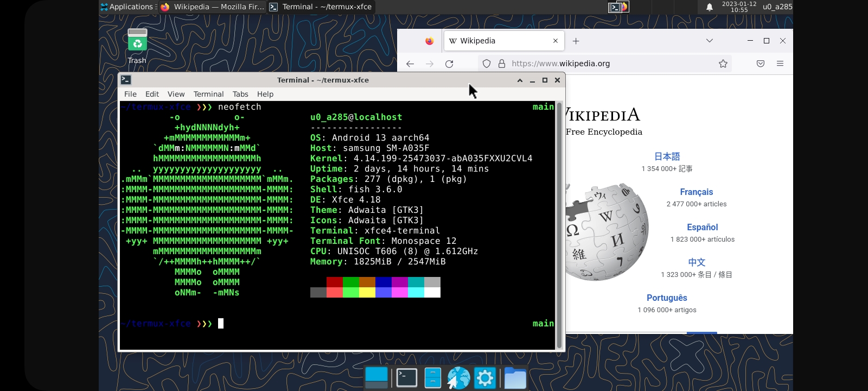Switch to Wikipedia Firefox taskbar button

[212, 7]
